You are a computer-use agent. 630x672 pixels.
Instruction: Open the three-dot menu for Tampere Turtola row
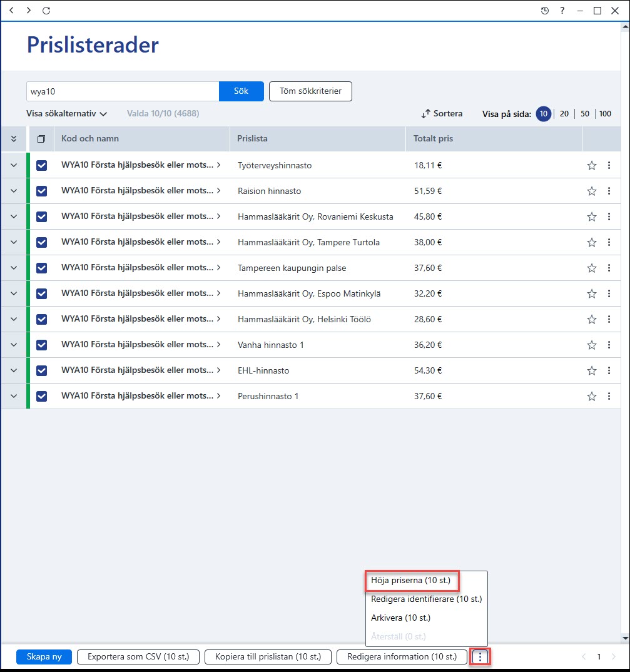(609, 242)
